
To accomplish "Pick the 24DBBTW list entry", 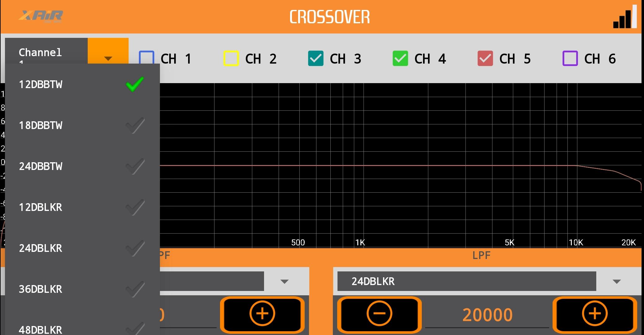I will click(41, 166).
